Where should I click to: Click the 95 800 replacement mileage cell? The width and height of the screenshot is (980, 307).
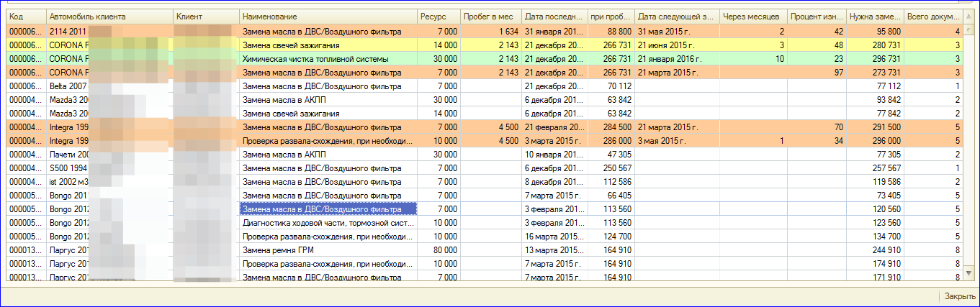(875, 32)
